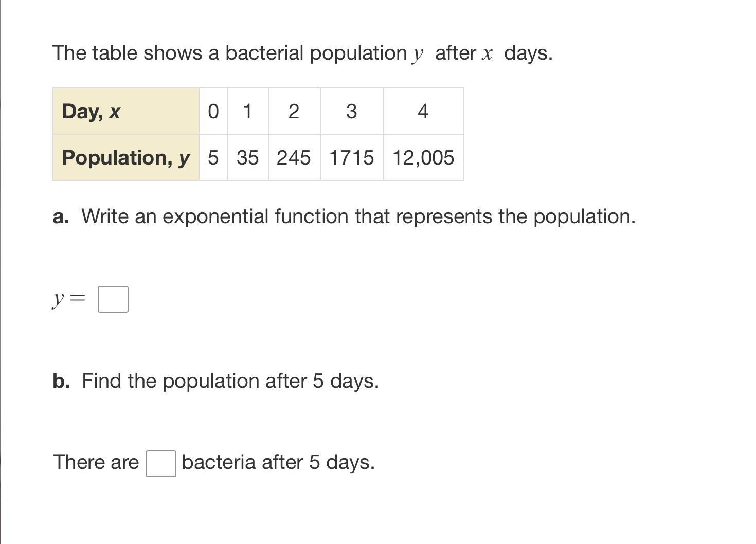Viewport: 756px width, 544px height.
Task: Click the 'b.' question label
Action: pos(61,381)
